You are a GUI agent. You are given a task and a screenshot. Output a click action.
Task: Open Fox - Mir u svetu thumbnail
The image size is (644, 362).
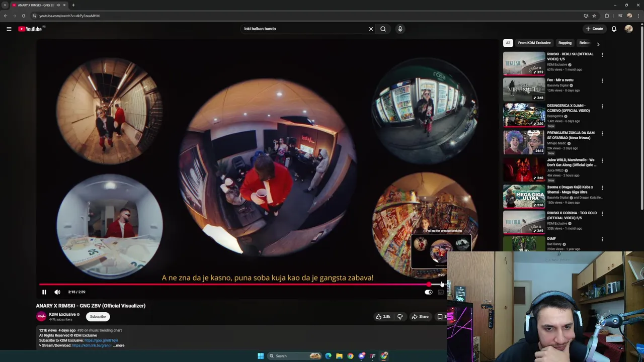[524, 89]
